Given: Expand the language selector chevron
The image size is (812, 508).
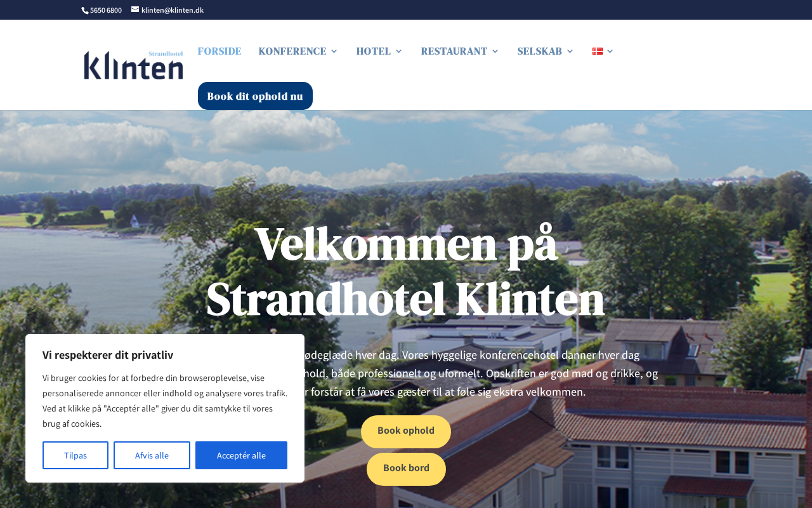Looking at the screenshot, I should click(610, 51).
